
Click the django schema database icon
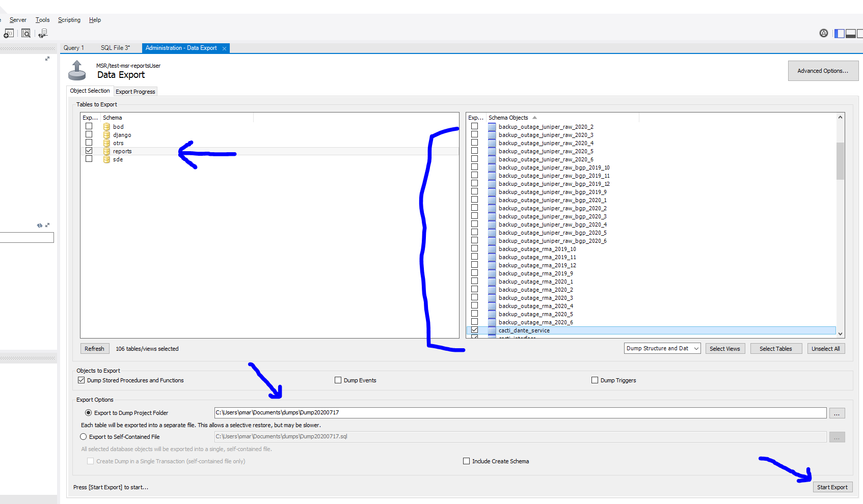pyautogui.click(x=106, y=135)
